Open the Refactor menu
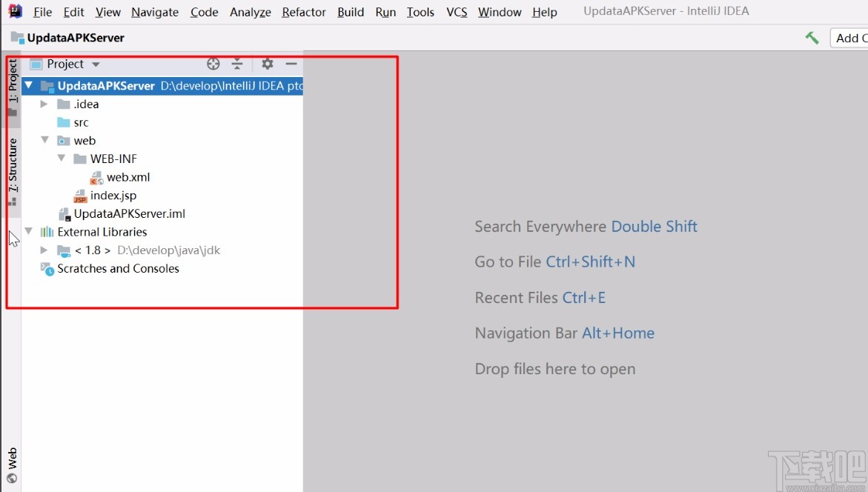868x492 pixels. click(303, 12)
